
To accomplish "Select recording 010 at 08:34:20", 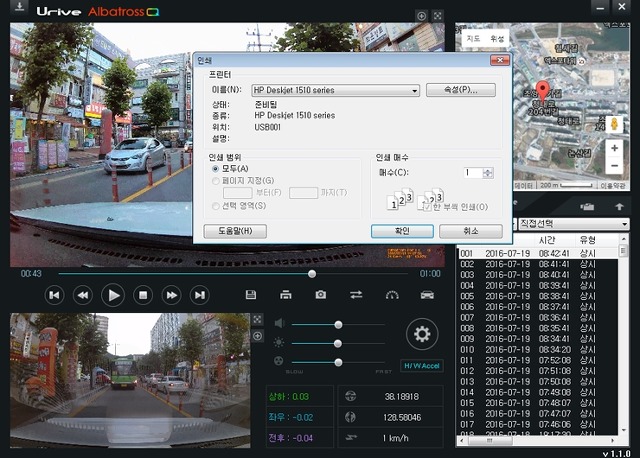I will pyautogui.click(x=537, y=349).
